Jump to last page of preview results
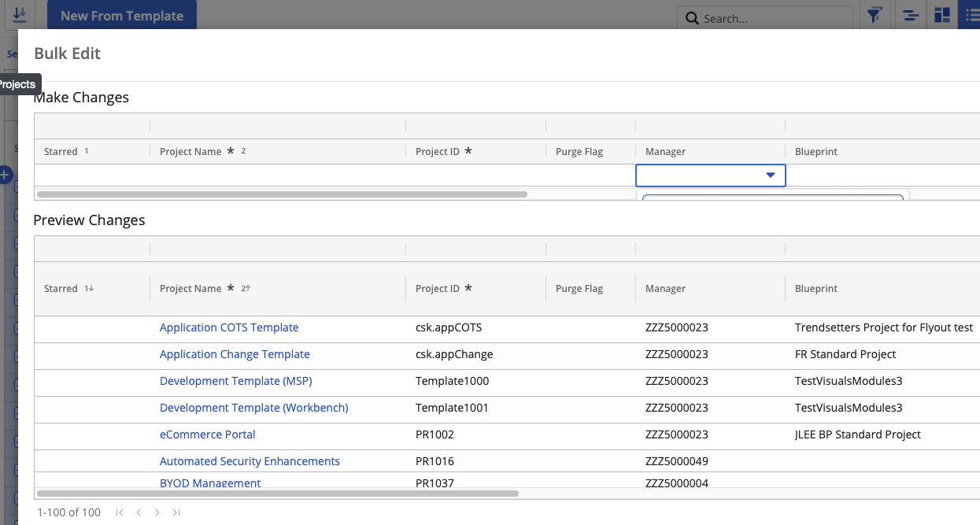 (176, 512)
